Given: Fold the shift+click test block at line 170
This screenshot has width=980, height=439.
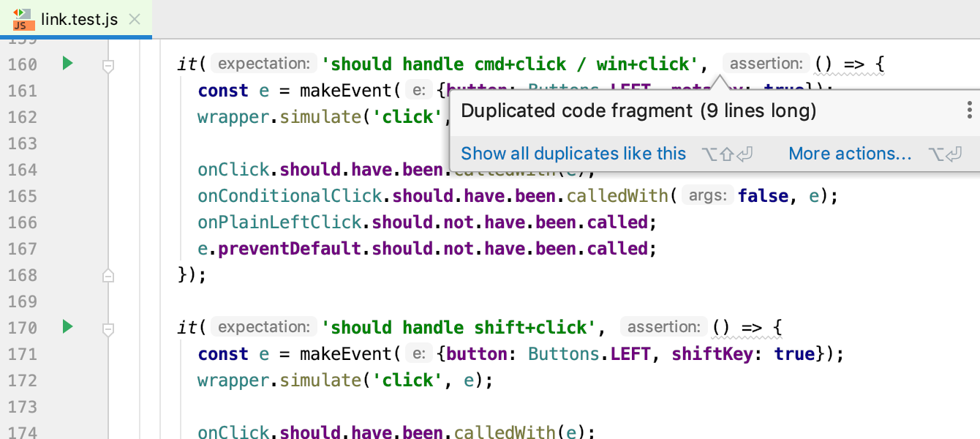Looking at the screenshot, I should click(x=108, y=330).
